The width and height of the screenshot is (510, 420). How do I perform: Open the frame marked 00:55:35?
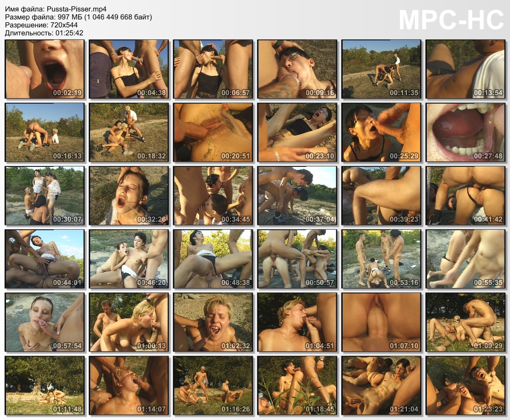click(466, 259)
